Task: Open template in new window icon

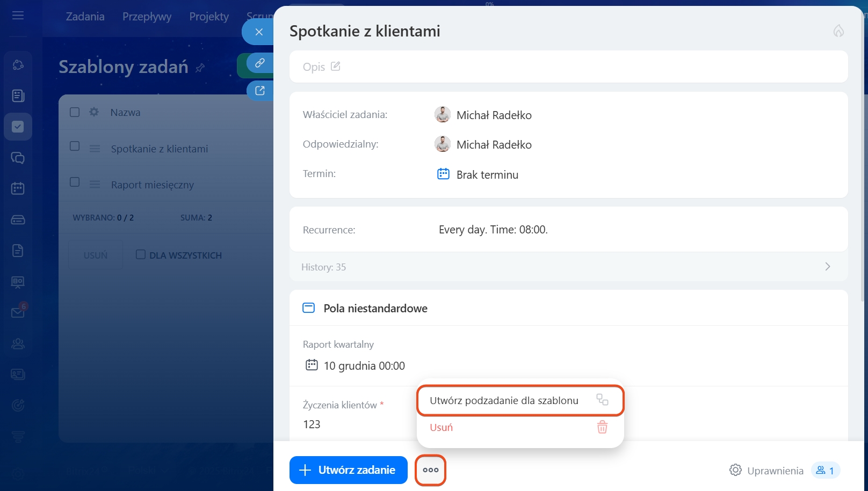Action: [260, 91]
